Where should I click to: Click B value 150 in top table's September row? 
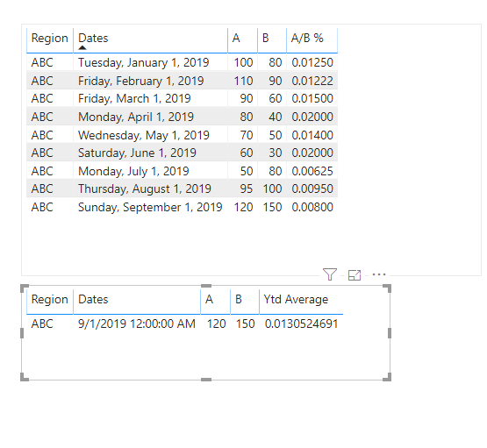click(272, 207)
